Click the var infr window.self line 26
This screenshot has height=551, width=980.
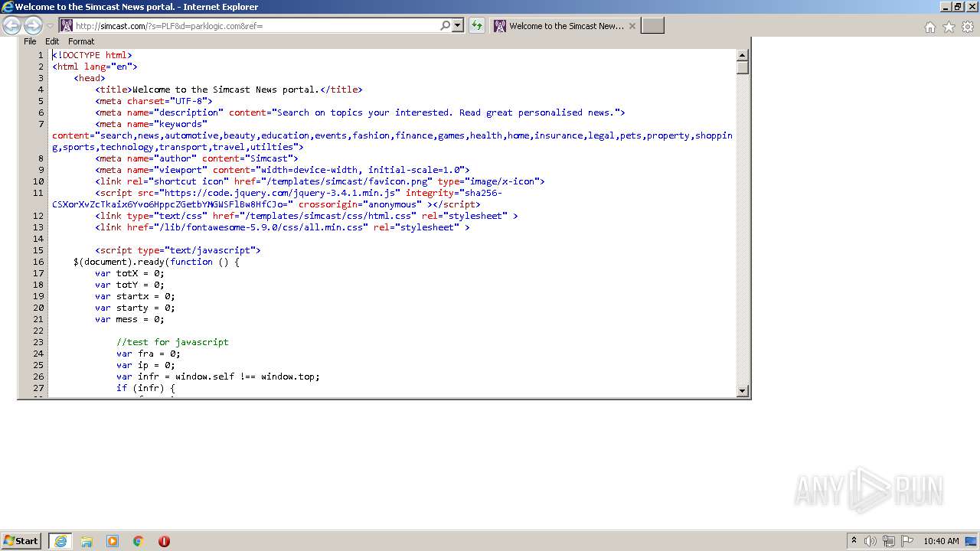(218, 377)
